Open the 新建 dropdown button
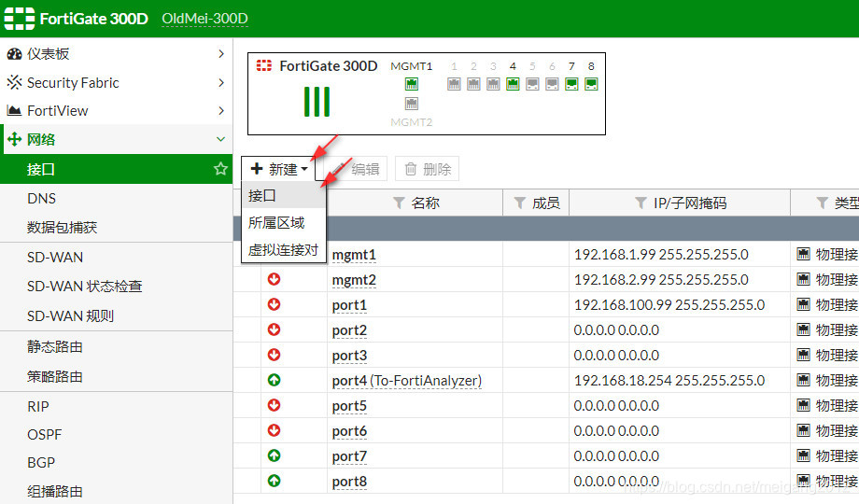 click(279, 169)
